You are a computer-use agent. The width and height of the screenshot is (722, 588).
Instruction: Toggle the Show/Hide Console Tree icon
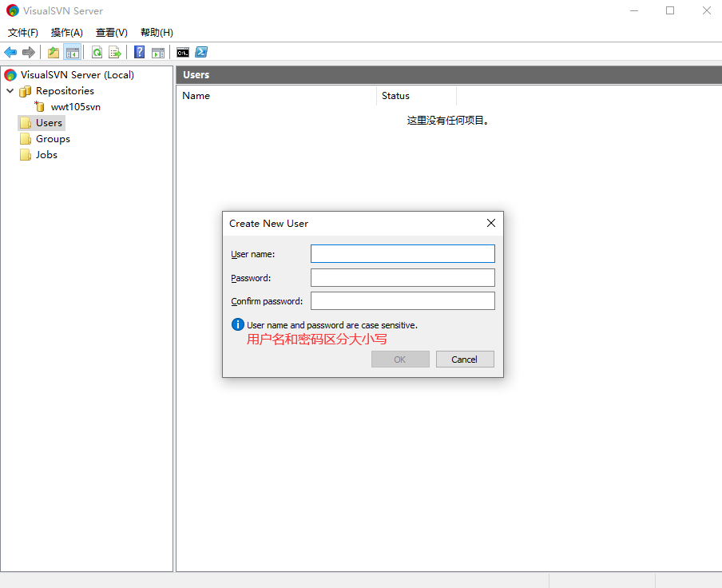73,53
